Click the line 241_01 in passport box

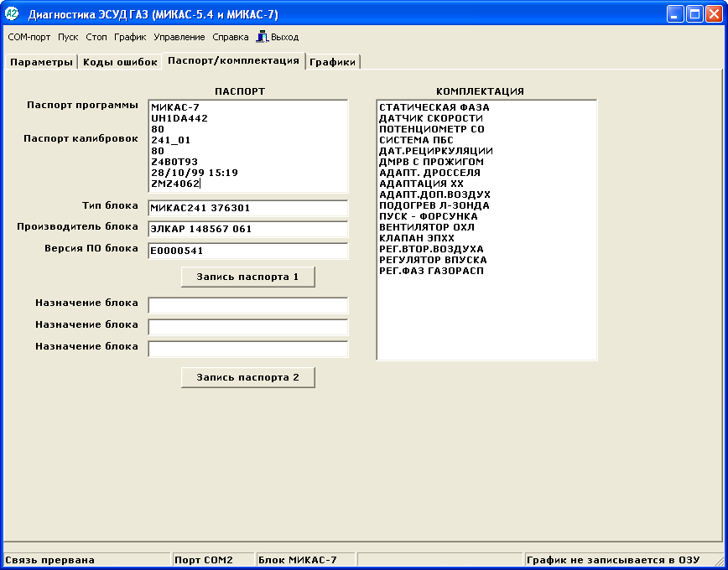click(x=171, y=140)
